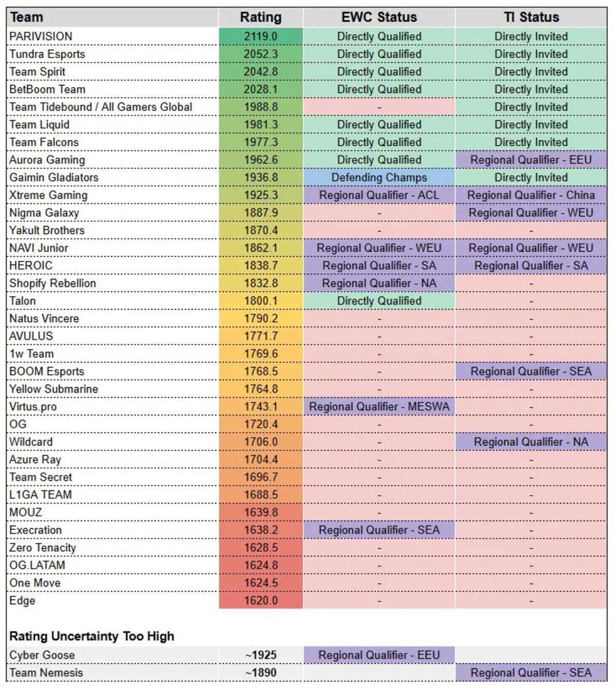Select Aurora Gaming's Regional Qualifier - EEU cell
This screenshot has height=690, width=616.
point(531,160)
